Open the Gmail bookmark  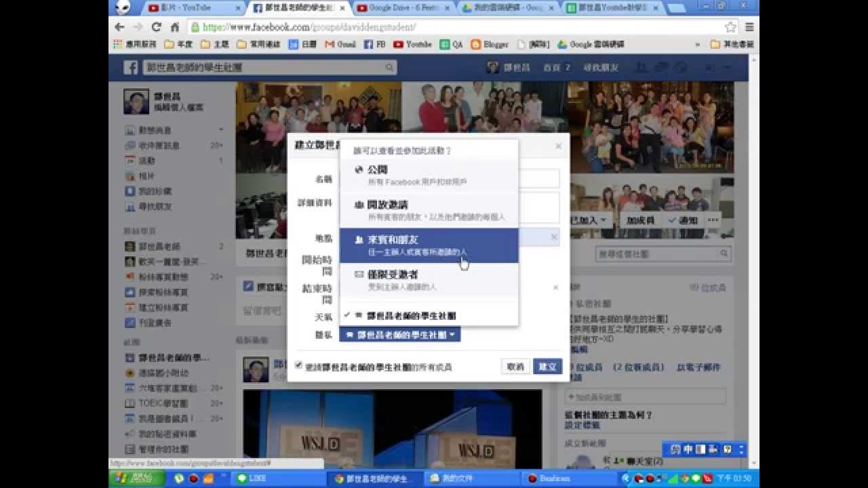[340, 44]
